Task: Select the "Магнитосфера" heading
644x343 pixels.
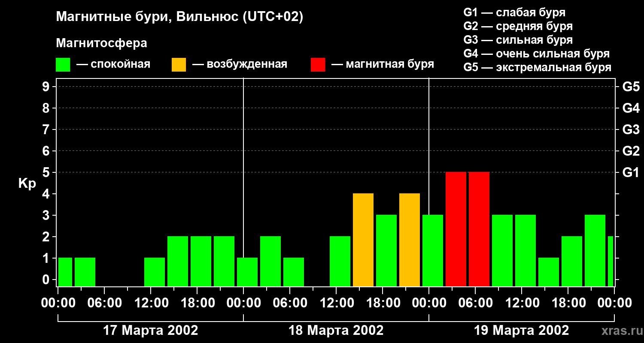Action: pos(101,43)
